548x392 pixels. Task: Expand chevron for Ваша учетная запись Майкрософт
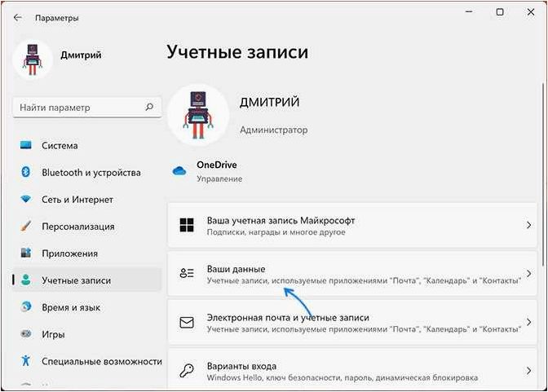[x=528, y=225]
